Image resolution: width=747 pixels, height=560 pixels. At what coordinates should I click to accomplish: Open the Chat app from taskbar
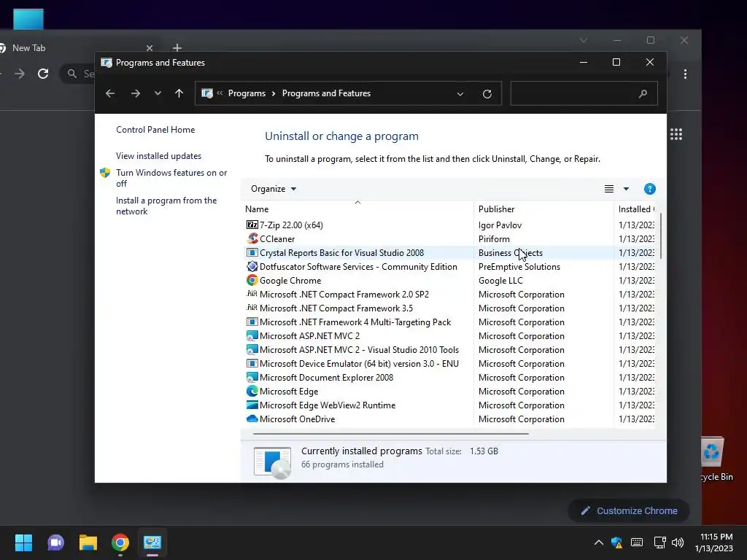tap(55, 542)
